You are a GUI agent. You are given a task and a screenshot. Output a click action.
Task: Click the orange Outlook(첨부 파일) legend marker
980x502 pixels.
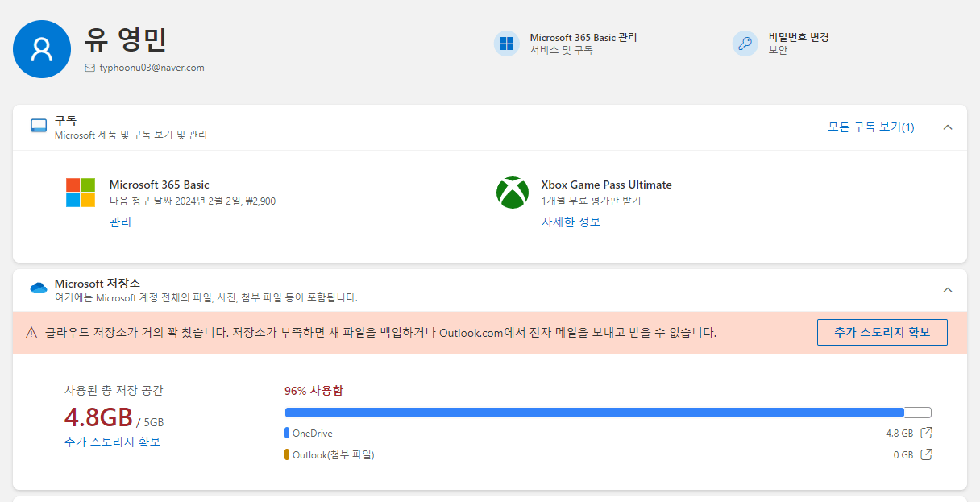[287, 454]
